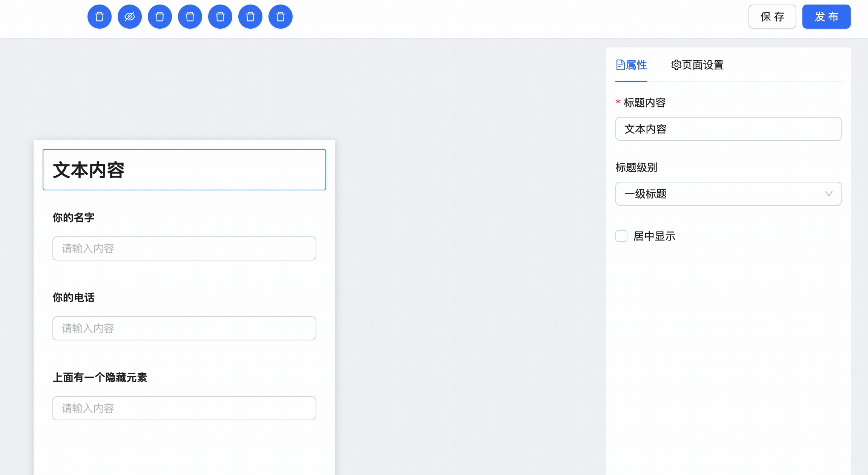Image resolution: width=868 pixels, height=475 pixels.
Task: Click the gear icon beside 页面设置
Action: tap(676, 65)
